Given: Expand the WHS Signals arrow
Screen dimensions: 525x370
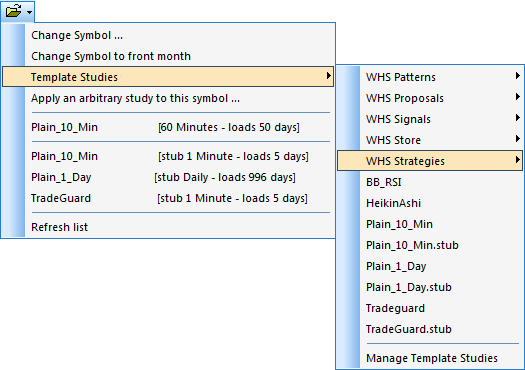Looking at the screenshot, I should pyautogui.click(x=518, y=118).
